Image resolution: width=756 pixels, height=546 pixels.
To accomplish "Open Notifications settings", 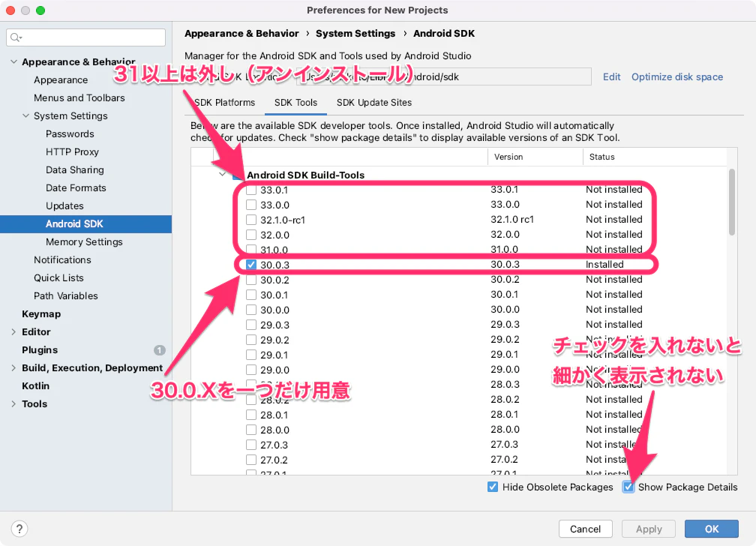I will click(x=62, y=260).
